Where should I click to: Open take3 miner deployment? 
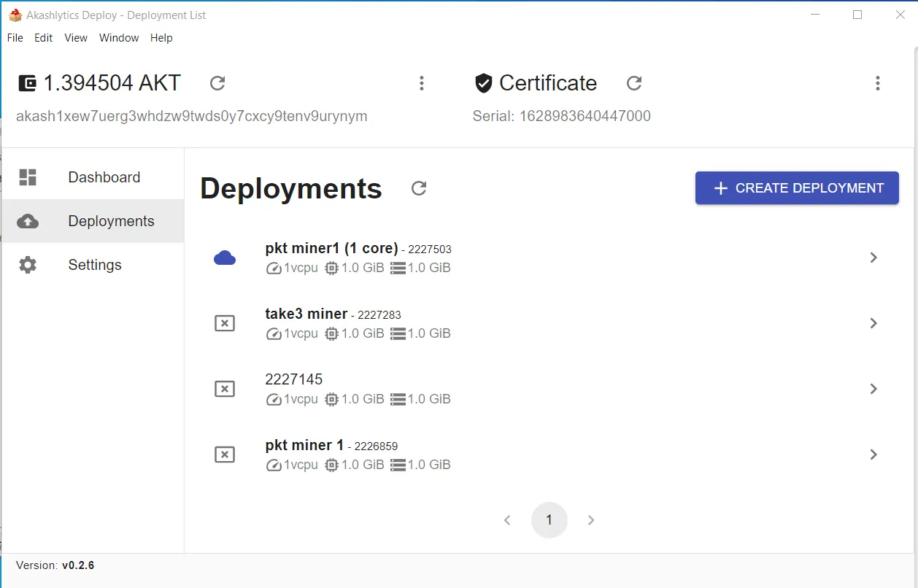coord(549,323)
